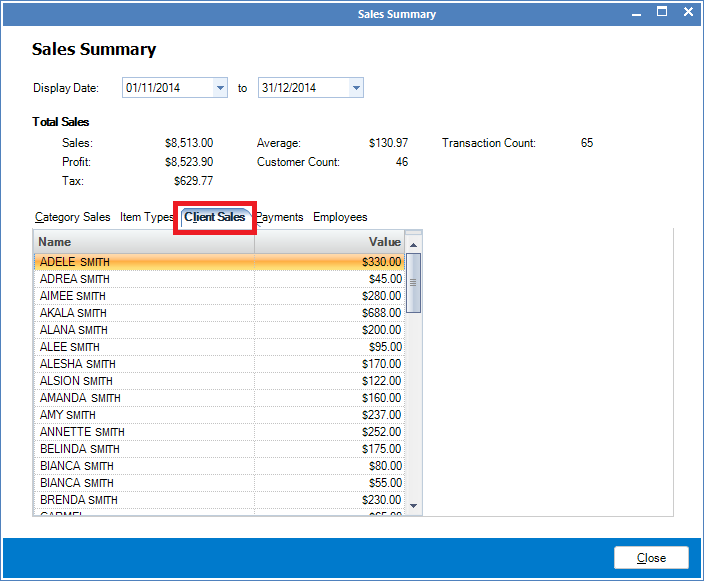Viewport: 704px width, 581px height.
Task: Select the ALEE SMITH row
Action: 219,347
